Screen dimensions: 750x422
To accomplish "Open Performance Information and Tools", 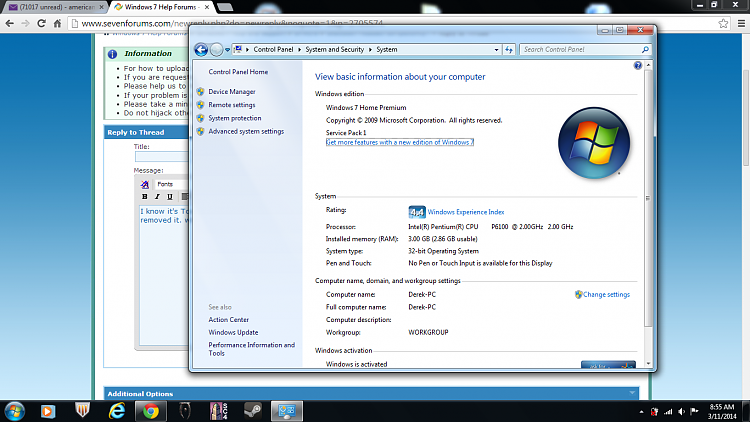I will (251, 349).
